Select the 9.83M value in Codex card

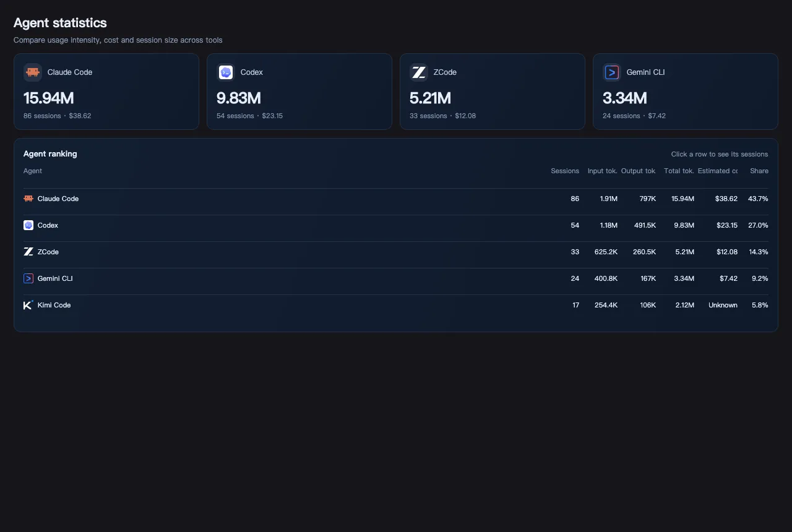[239, 98]
